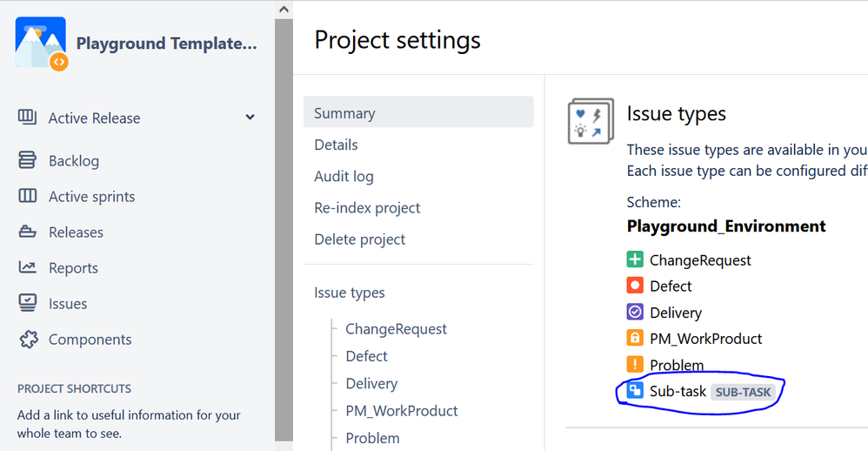Open the Playground_Environment scheme link
Image resolution: width=868 pixels, height=451 pixels.
(726, 226)
